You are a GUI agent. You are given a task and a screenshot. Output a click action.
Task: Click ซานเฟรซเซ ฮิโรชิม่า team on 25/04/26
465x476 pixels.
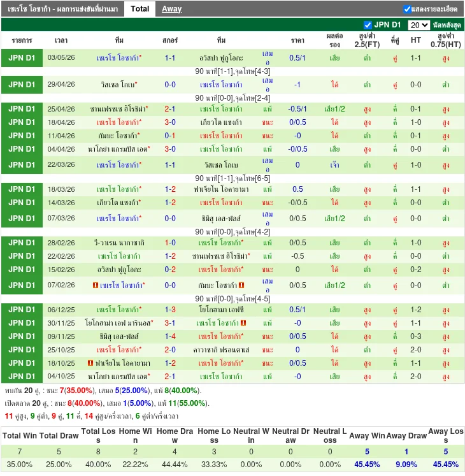click(118, 109)
